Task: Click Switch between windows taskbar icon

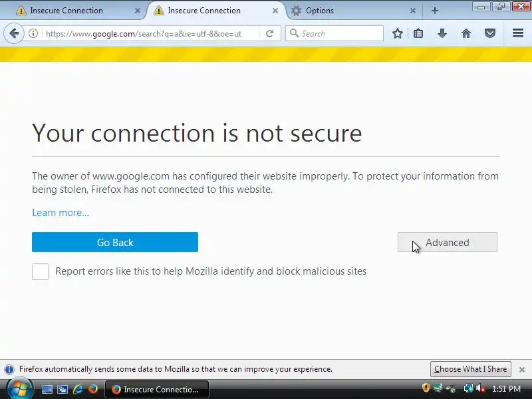Action: click(63, 389)
